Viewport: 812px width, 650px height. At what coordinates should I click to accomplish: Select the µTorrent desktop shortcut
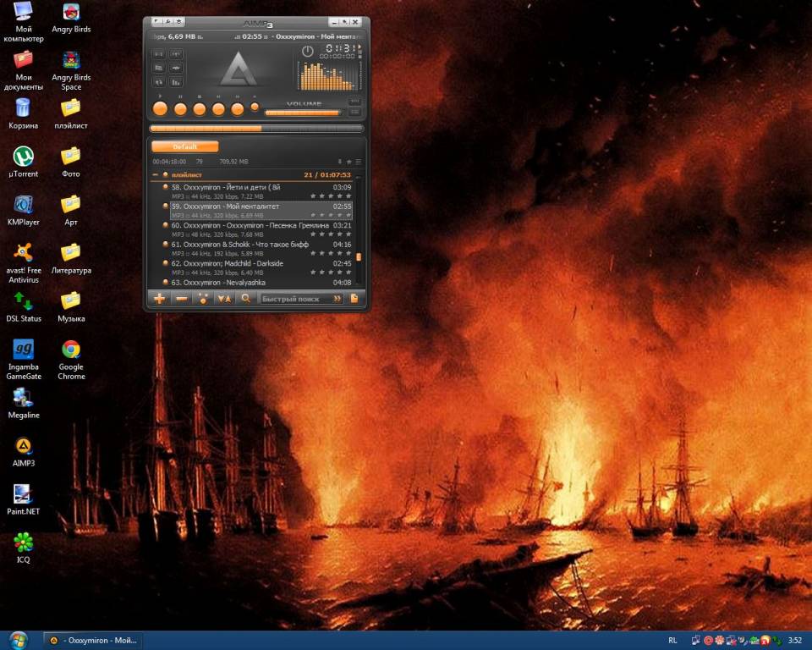pyautogui.click(x=24, y=162)
